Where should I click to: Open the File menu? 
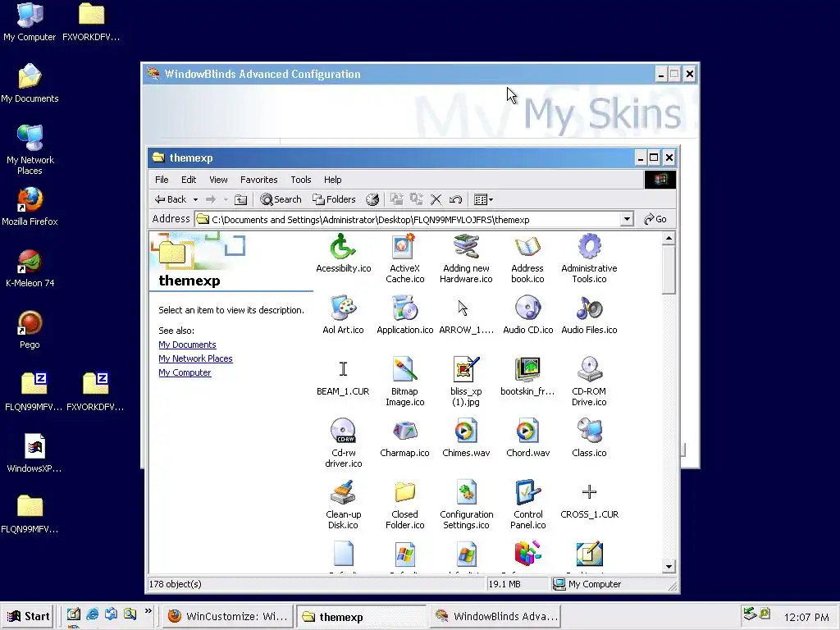(162, 180)
